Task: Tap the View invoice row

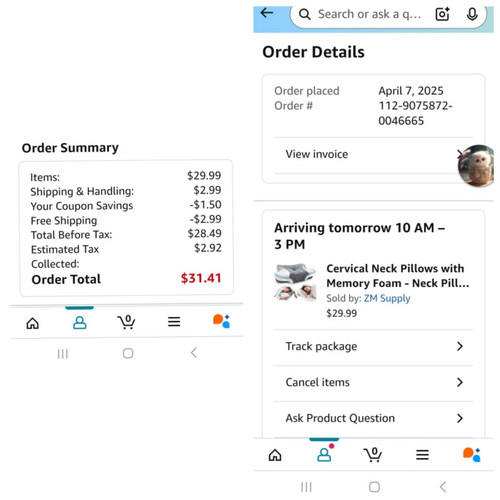Action: point(373,154)
